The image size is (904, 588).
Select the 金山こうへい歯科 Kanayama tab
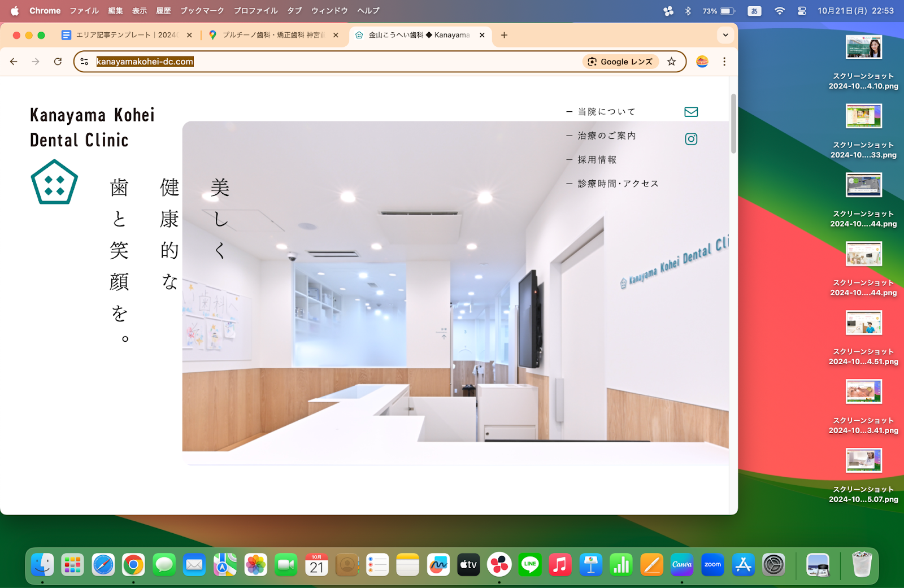click(x=420, y=35)
